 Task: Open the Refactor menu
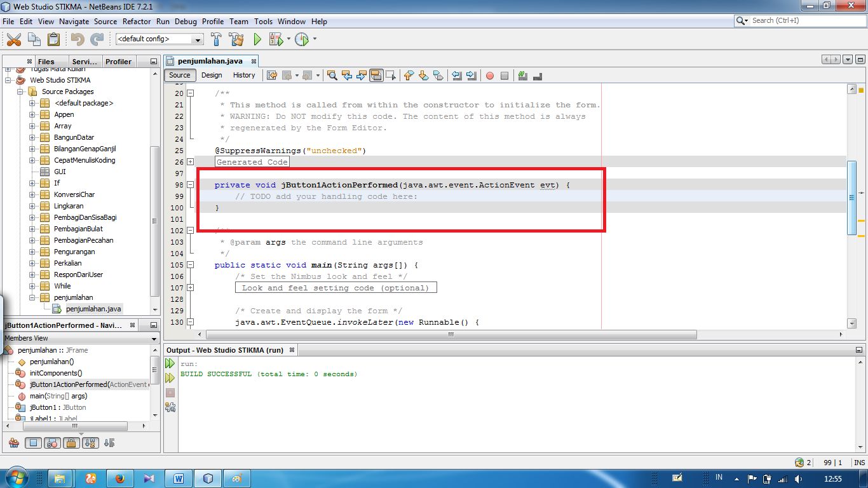[137, 21]
